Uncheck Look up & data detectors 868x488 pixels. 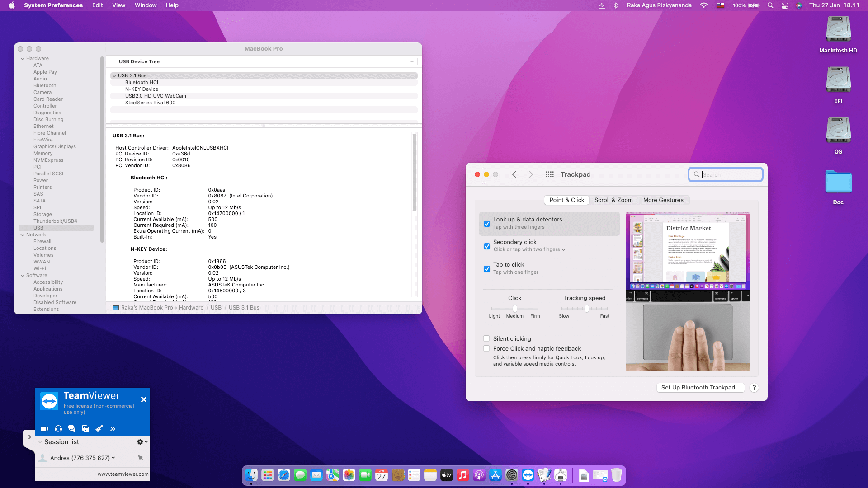[x=487, y=224]
